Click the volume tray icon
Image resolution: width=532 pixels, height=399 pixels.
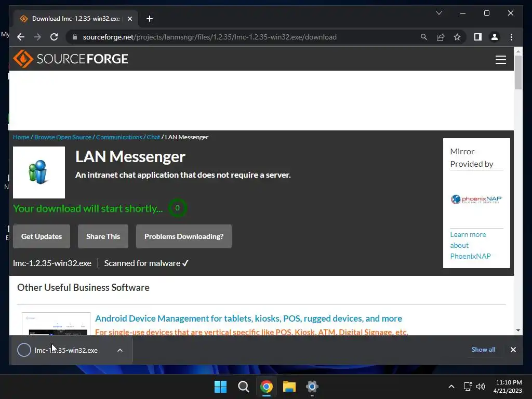click(481, 387)
